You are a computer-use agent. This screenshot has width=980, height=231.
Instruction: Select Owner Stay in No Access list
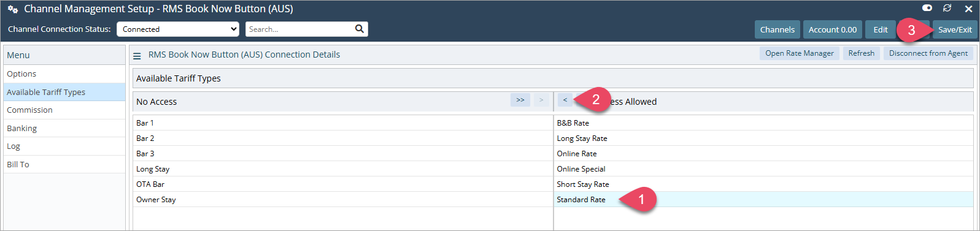coord(343,199)
